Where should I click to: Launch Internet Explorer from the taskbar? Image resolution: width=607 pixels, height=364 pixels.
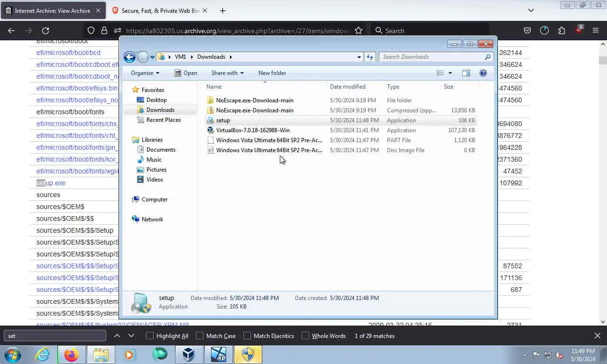point(42,355)
